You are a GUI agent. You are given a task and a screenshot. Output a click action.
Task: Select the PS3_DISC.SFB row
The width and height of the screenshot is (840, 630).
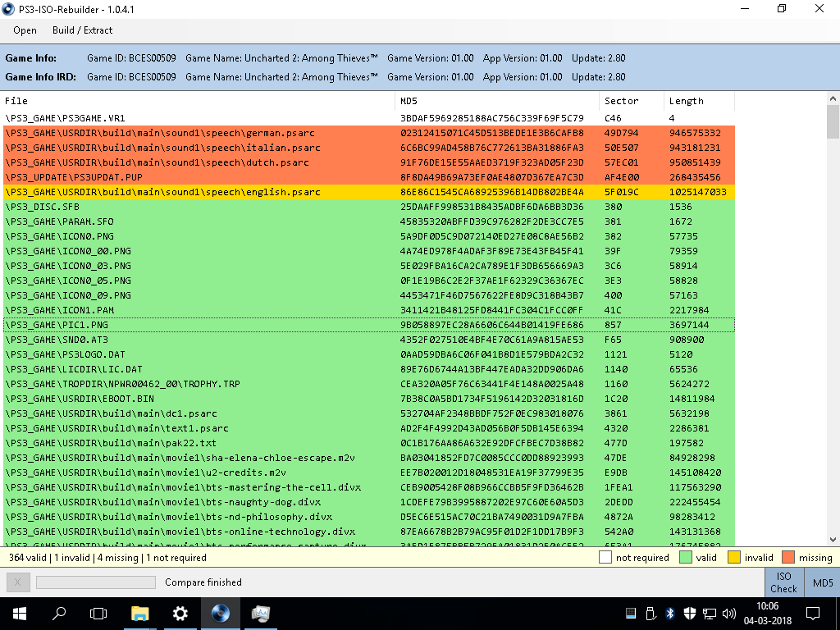pos(368,207)
